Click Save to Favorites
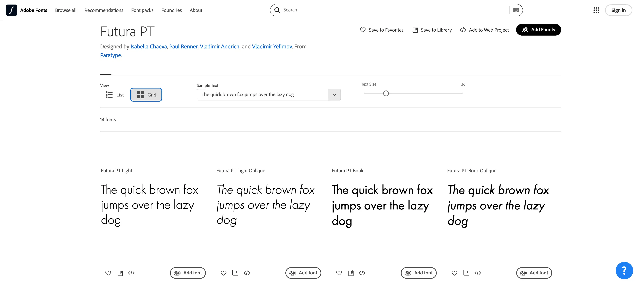 coord(382,30)
